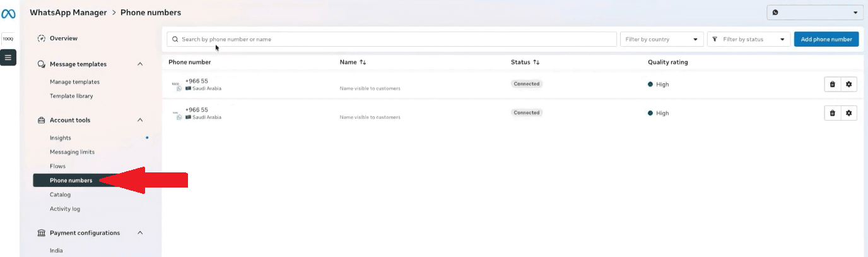Open settings gear for second phone number
Image resolution: width=868 pixels, height=257 pixels.
849,113
